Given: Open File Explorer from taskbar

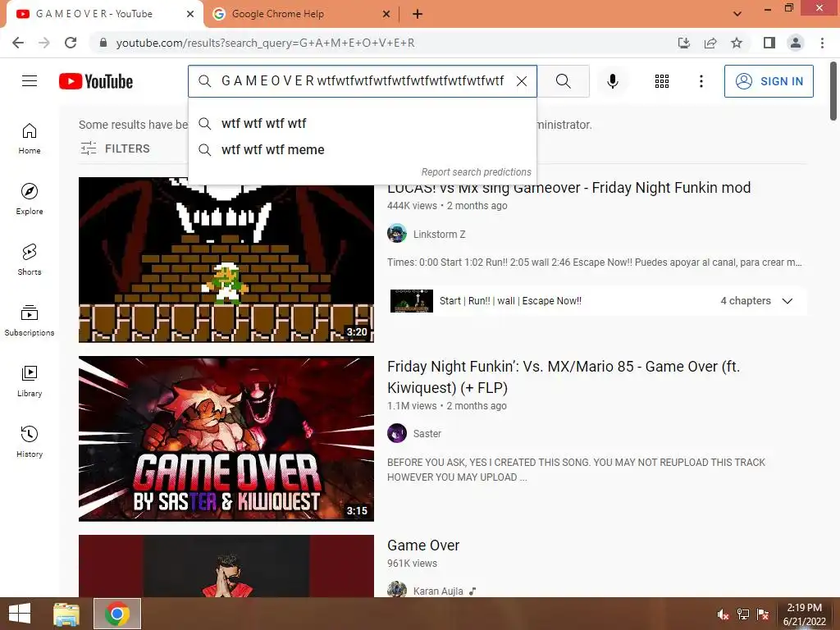Looking at the screenshot, I should pyautogui.click(x=66, y=614).
